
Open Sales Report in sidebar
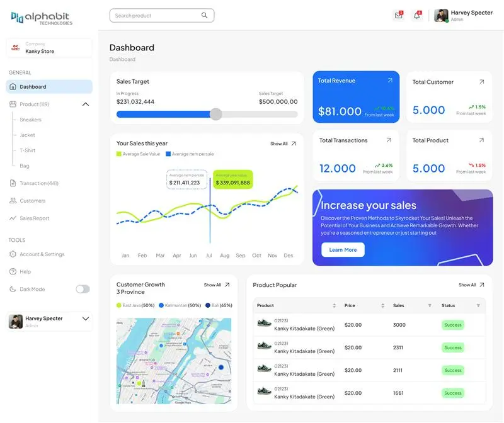click(34, 218)
